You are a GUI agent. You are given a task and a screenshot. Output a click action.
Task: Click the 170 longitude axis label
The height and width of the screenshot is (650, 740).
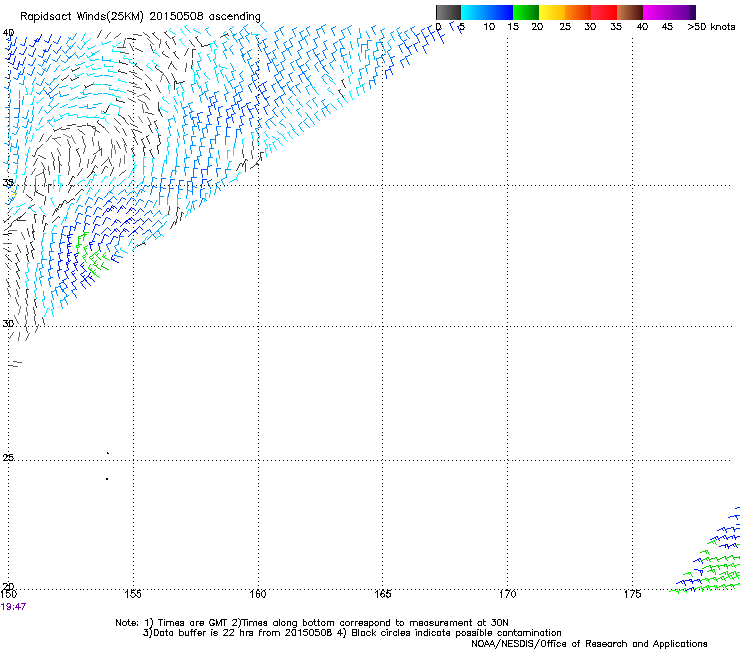click(x=507, y=594)
